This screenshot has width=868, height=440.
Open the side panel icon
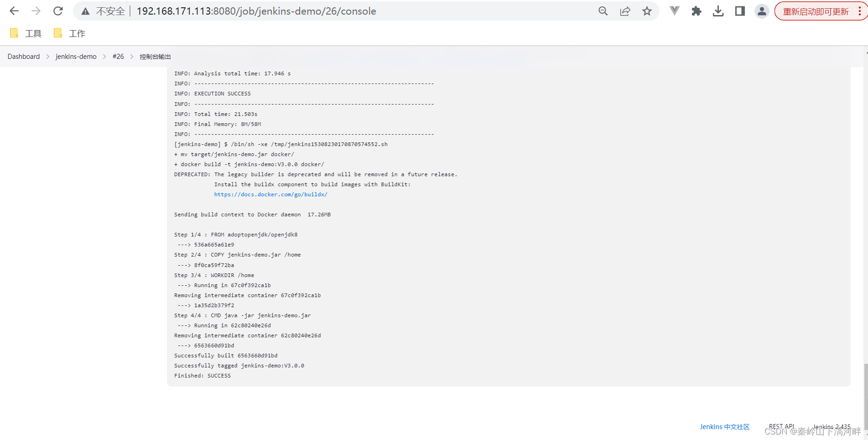pos(740,11)
